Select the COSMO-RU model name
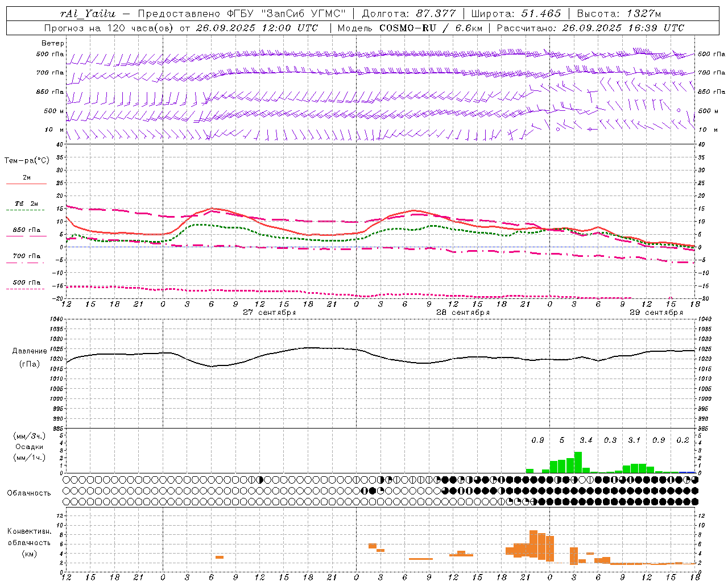The image size is (728, 582). [408, 28]
